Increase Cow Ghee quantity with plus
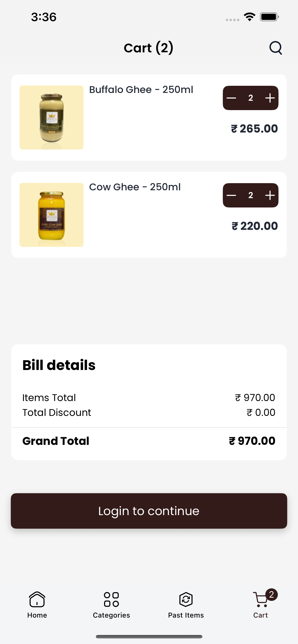 pyautogui.click(x=270, y=195)
